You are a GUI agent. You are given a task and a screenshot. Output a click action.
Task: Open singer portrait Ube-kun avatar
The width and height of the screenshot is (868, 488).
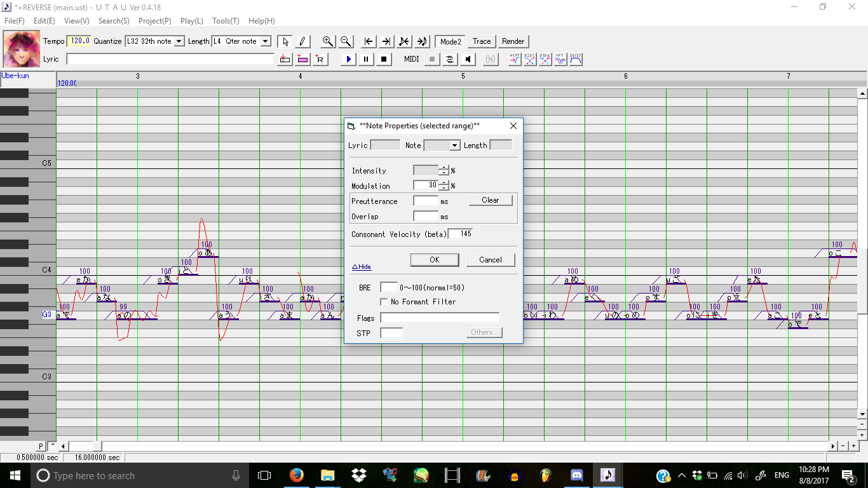click(22, 50)
